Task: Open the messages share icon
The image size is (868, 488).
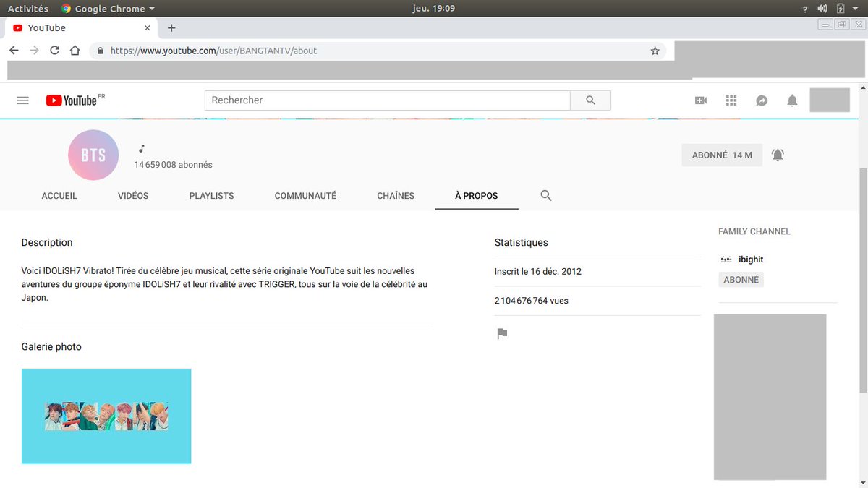Action: click(x=762, y=100)
